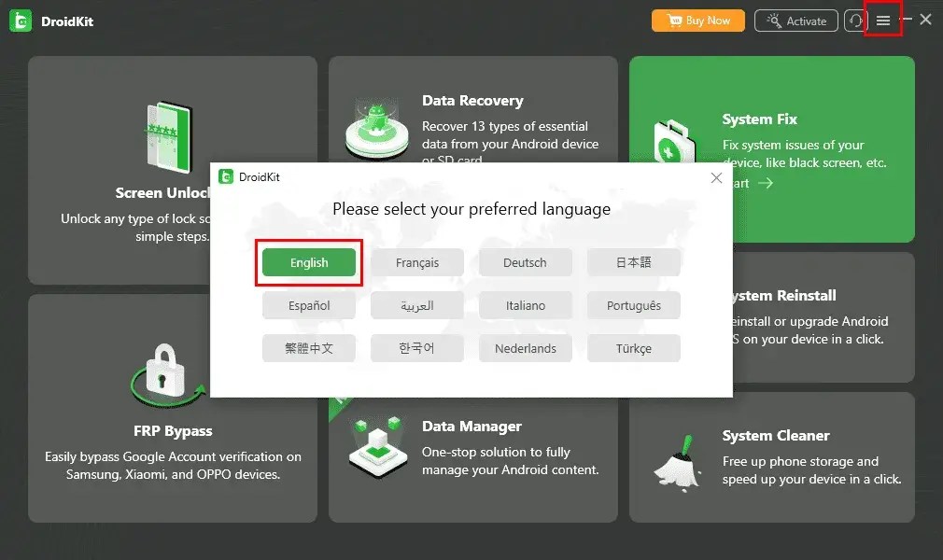The height and width of the screenshot is (560, 943).
Task: Choose the Nederlands language option
Action: pos(526,348)
